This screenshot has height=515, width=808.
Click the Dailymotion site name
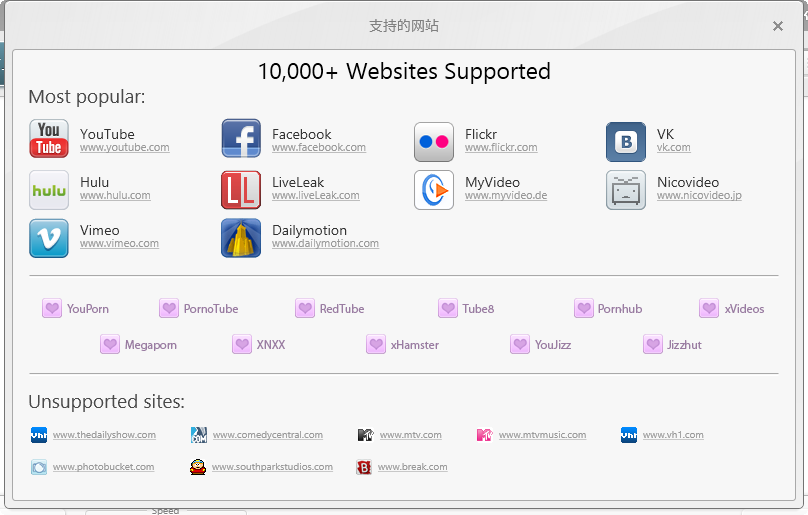309,230
